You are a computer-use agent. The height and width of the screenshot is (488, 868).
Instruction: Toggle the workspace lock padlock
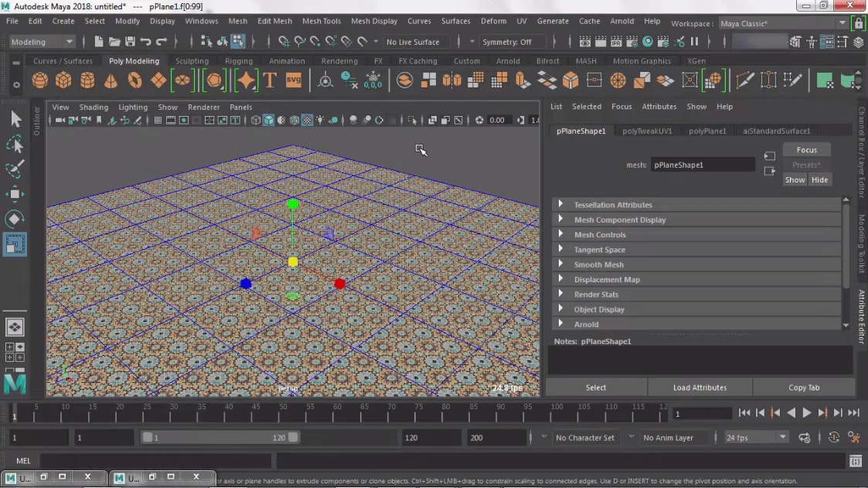coord(858,23)
